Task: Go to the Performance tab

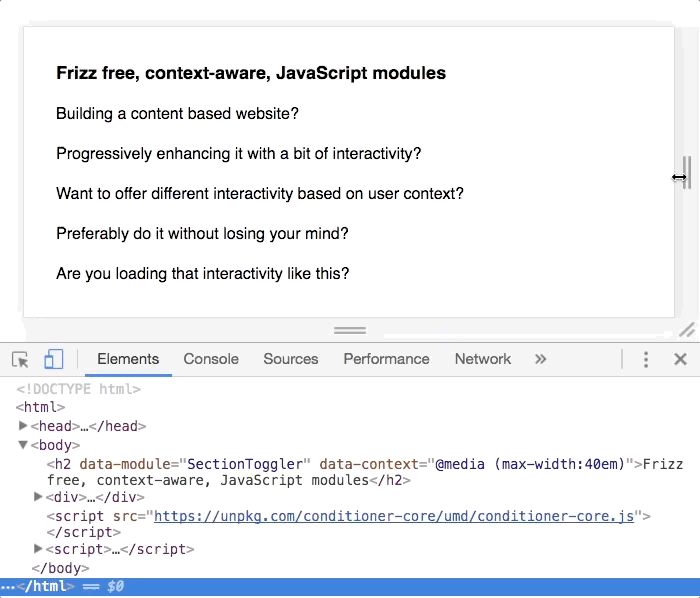Action: click(x=386, y=359)
